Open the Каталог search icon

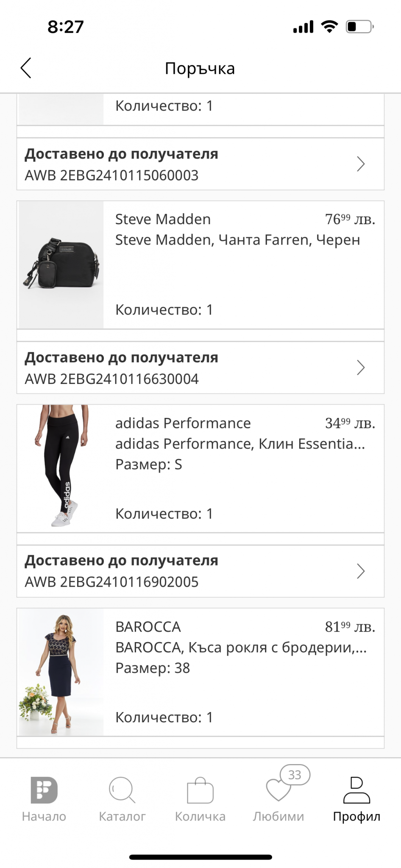pyautogui.click(x=122, y=790)
